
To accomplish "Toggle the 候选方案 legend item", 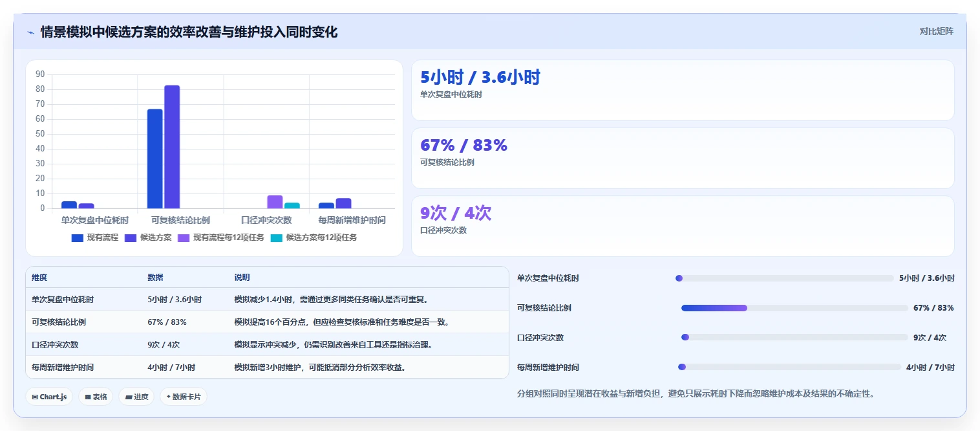I will click(148, 238).
